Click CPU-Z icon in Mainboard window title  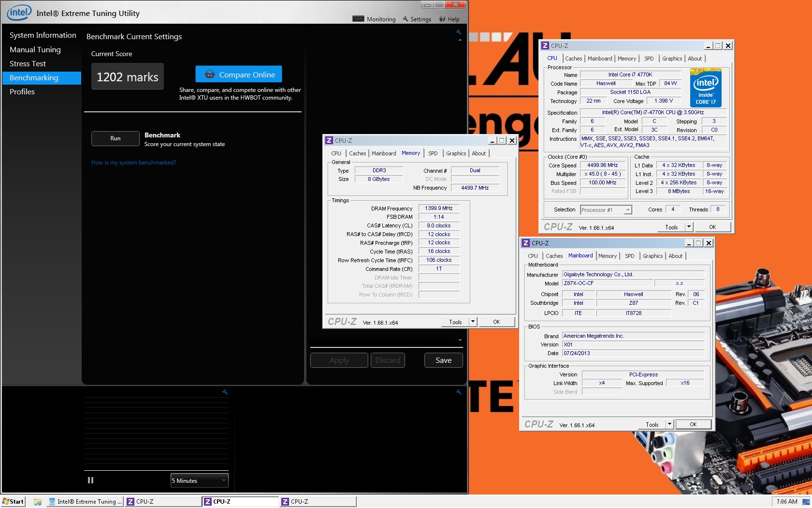pos(526,243)
